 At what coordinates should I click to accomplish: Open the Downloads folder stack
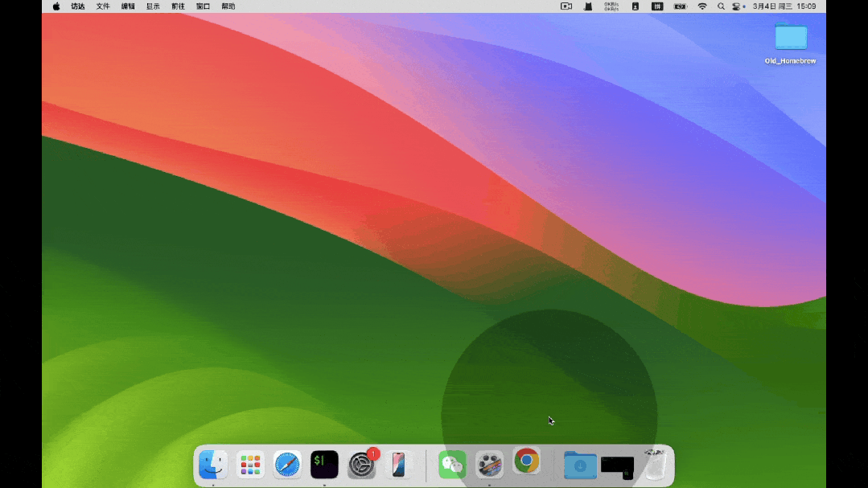[x=580, y=465]
